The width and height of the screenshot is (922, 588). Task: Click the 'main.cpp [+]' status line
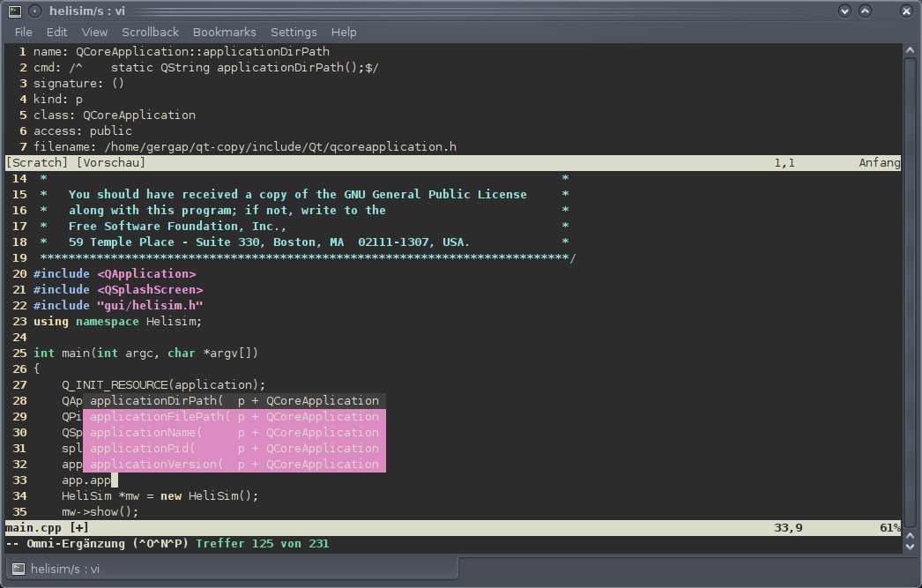pyautogui.click(x=453, y=528)
